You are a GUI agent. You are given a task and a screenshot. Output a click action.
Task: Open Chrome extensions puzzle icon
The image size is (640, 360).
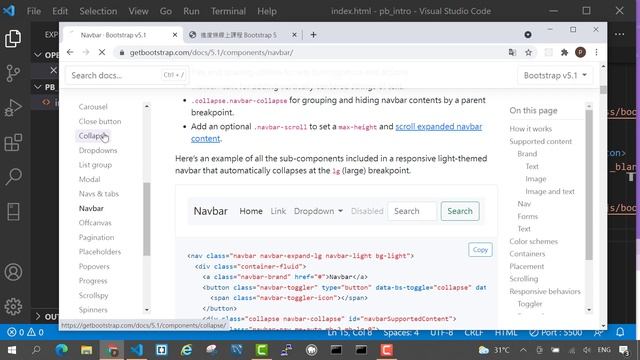point(564,52)
